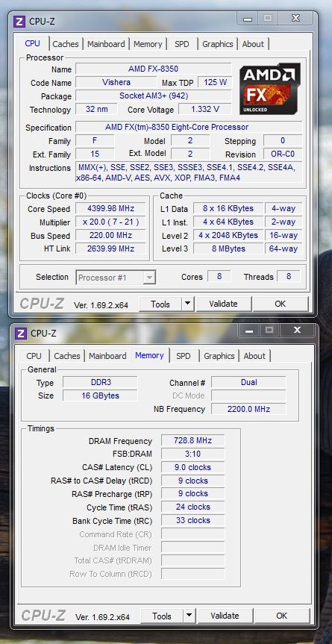Screen dimensions: 332x644
Task: Close the bottom CPU-Z window
Action: tap(298, 330)
